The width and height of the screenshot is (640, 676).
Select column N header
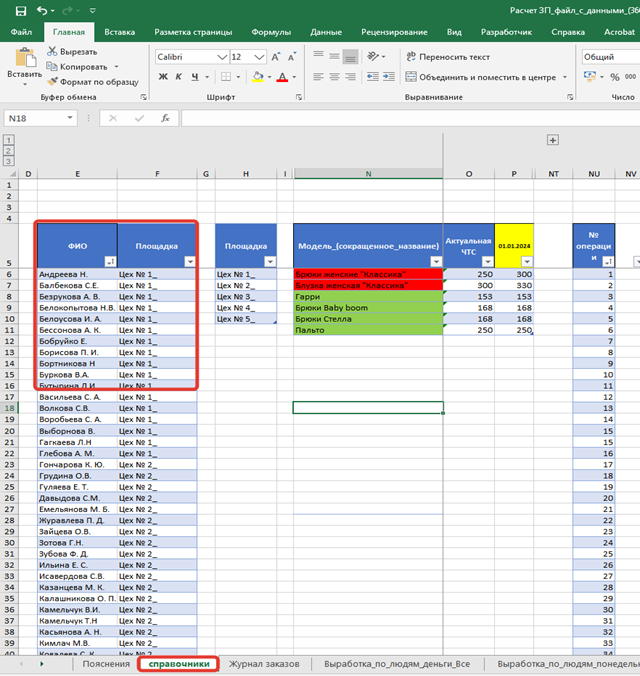[368, 174]
